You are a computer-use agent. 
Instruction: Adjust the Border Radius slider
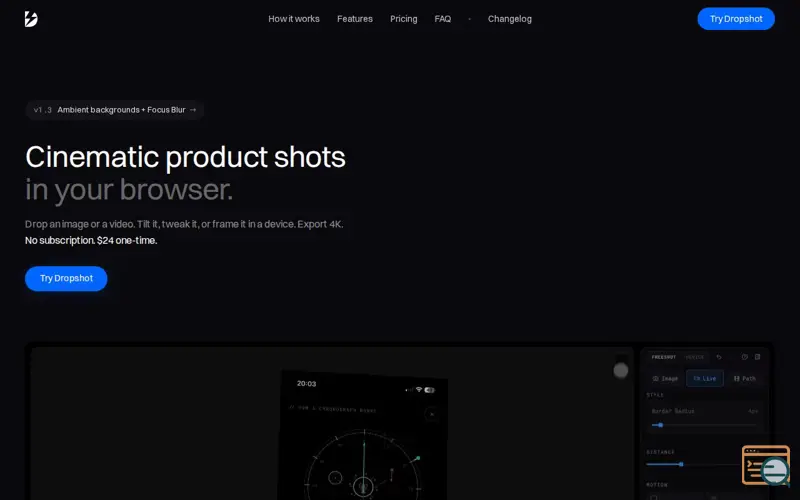tap(704, 425)
